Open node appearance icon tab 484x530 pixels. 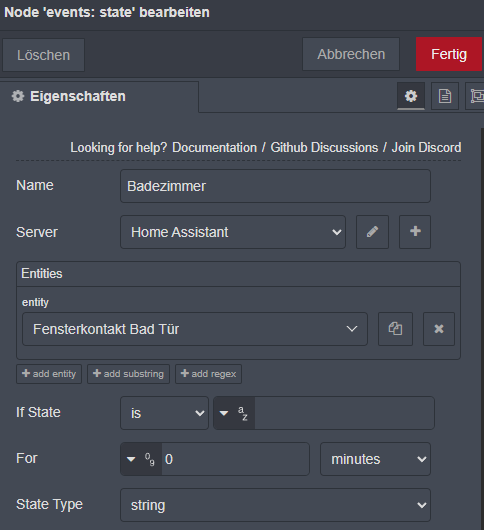[475, 96]
